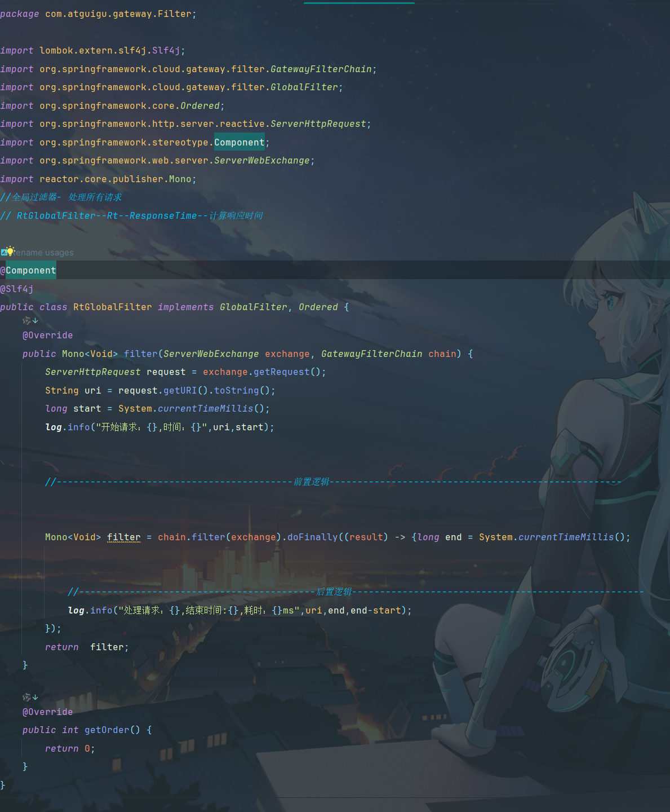670x812 pixels.
Task: Click doFinally method call
Action: pyautogui.click(x=313, y=537)
